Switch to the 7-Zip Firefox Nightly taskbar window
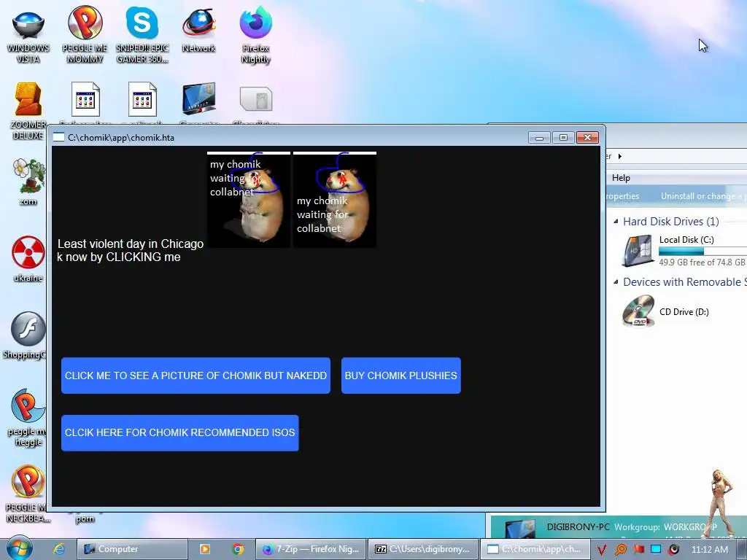Screen dimensions: 747x560 (311, 549)
